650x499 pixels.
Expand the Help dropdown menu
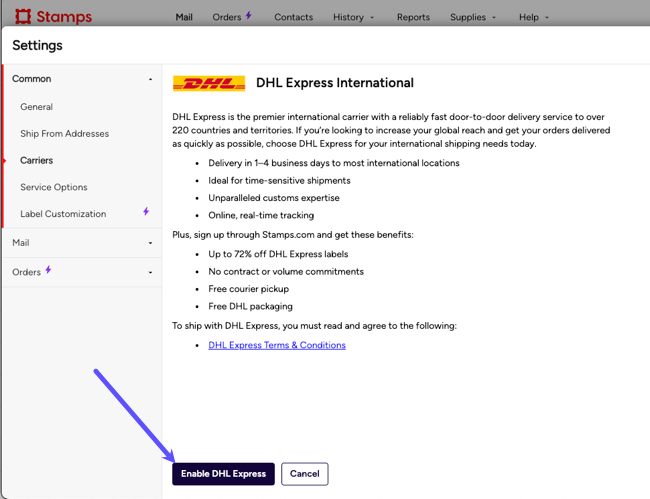(534, 17)
